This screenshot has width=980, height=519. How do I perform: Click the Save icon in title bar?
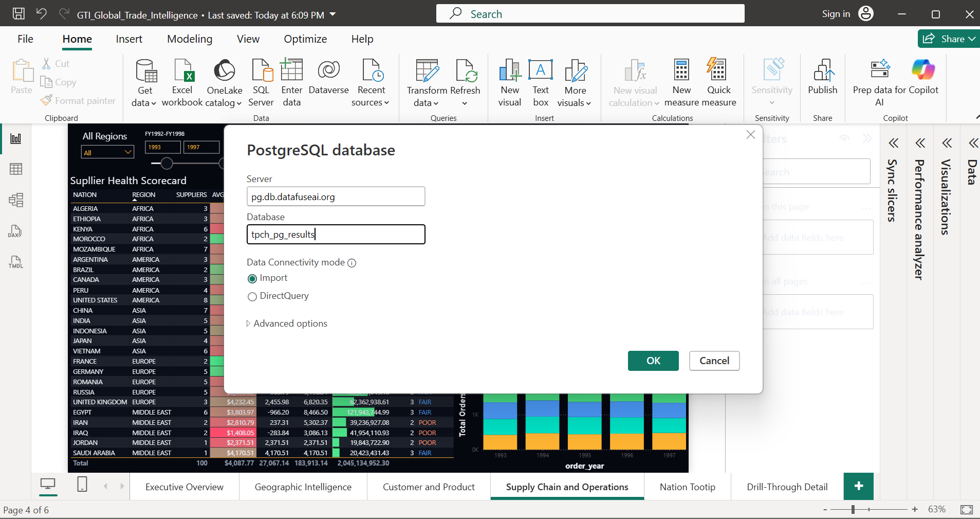tap(19, 14)
